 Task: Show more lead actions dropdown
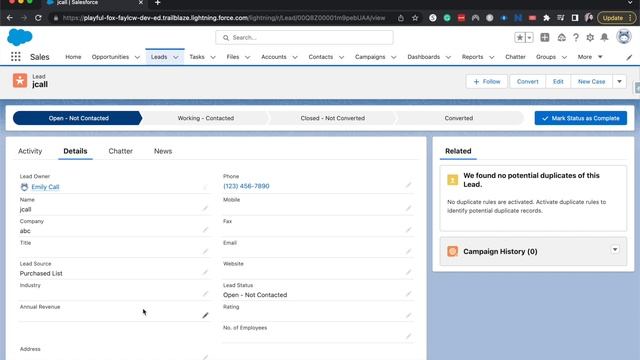point(619,82)
